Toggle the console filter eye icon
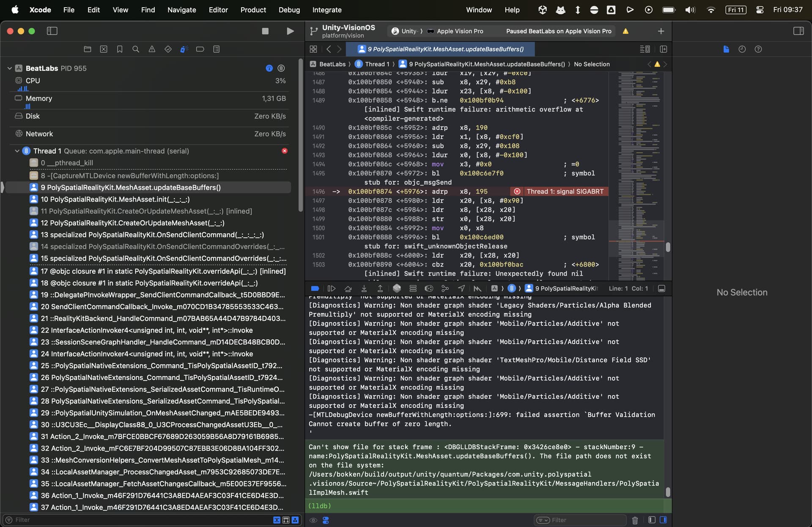 [313, 520]
